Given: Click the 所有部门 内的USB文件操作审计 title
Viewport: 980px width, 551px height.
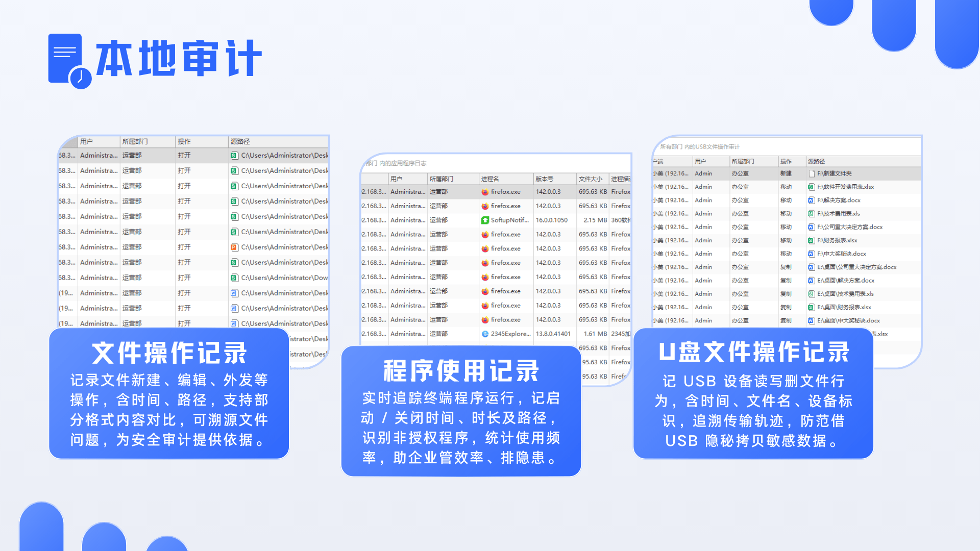Looking at the screenshot, I should tap(699, 146).
